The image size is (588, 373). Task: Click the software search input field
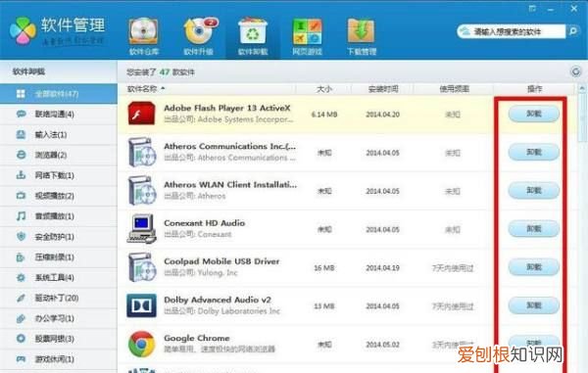click(x=512, y=32)
